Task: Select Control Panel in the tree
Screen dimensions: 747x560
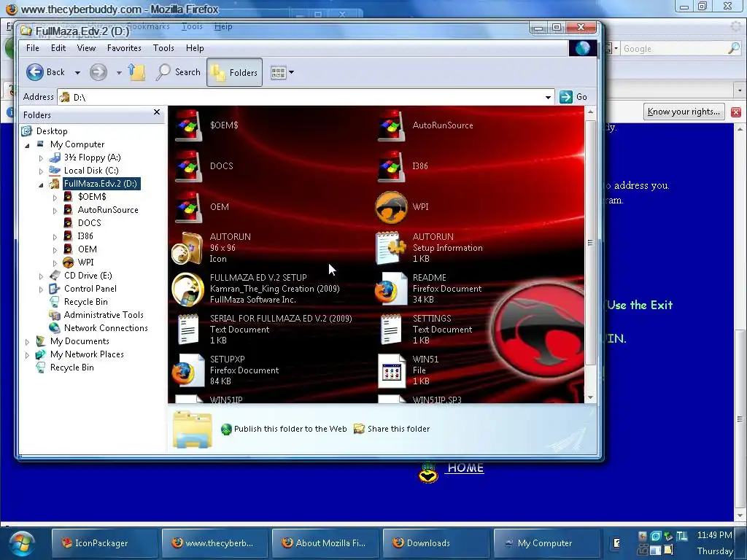Action: [90, 289]
